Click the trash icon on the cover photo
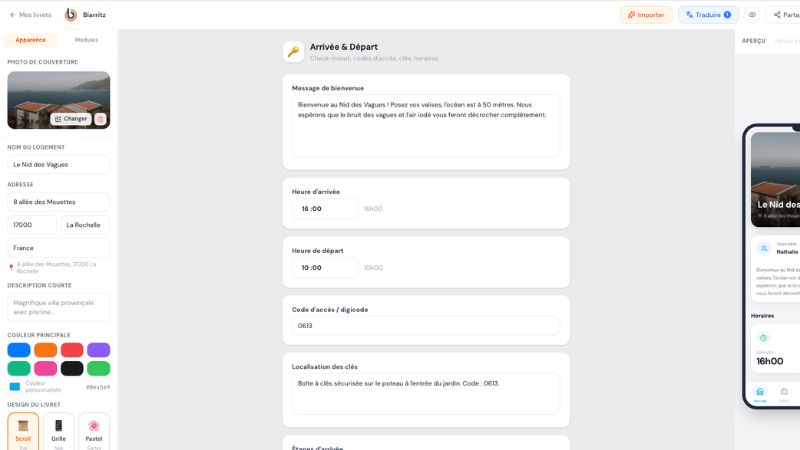Screen dimensions: 800x450 click(x=101, y=119)
